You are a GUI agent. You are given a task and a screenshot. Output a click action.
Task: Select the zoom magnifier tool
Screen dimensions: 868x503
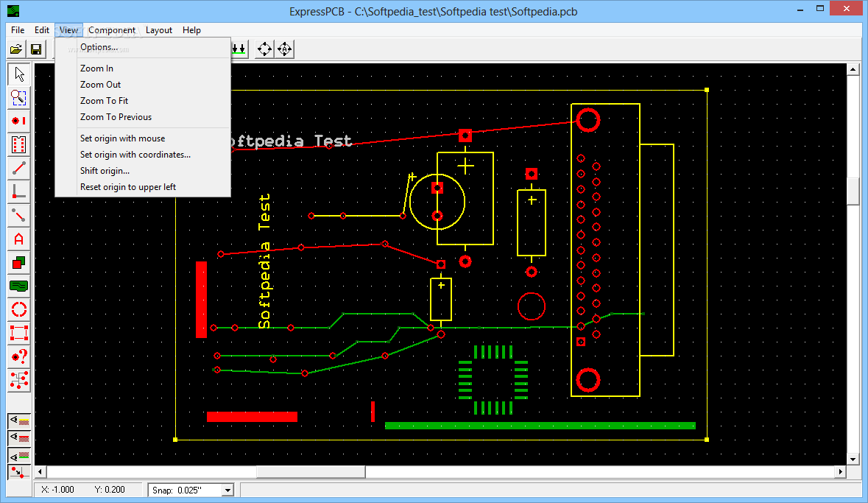click(x=19, y=98)
